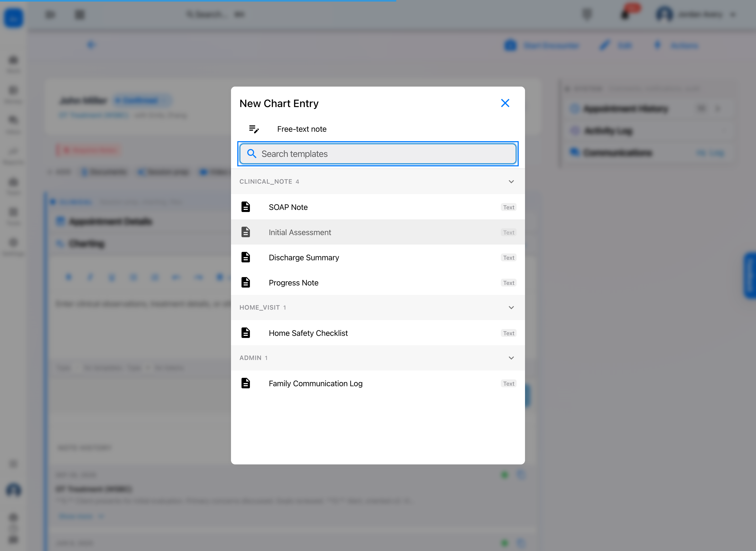Select the Progress Note template
This screenshot has height=551, width=756.
pos(378,283)
